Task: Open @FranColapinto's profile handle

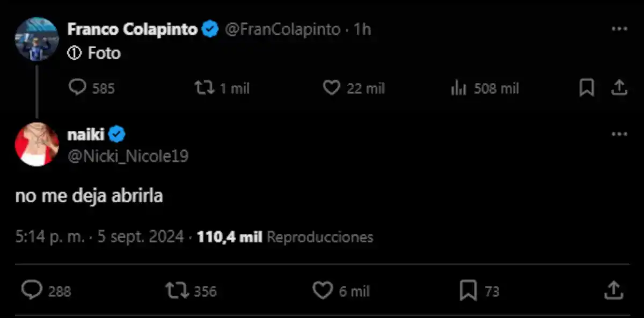Action: (283, 29)
